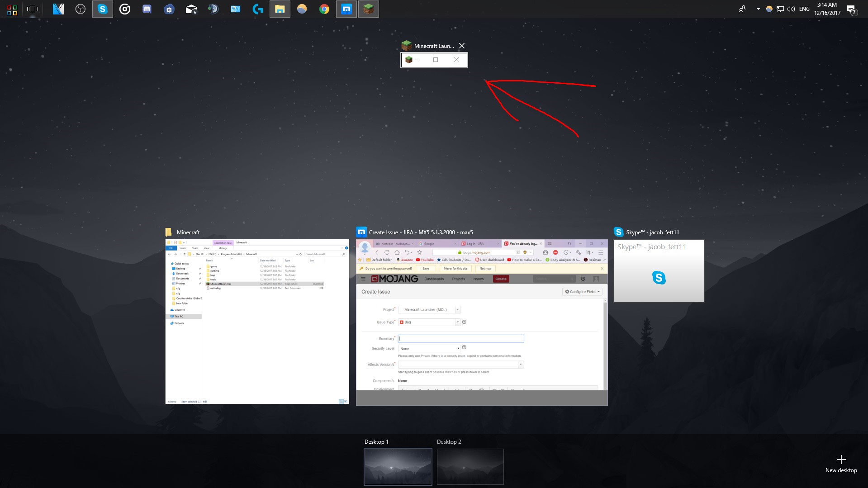Click the Maxthon browser taskbar icon

(346, 9)
